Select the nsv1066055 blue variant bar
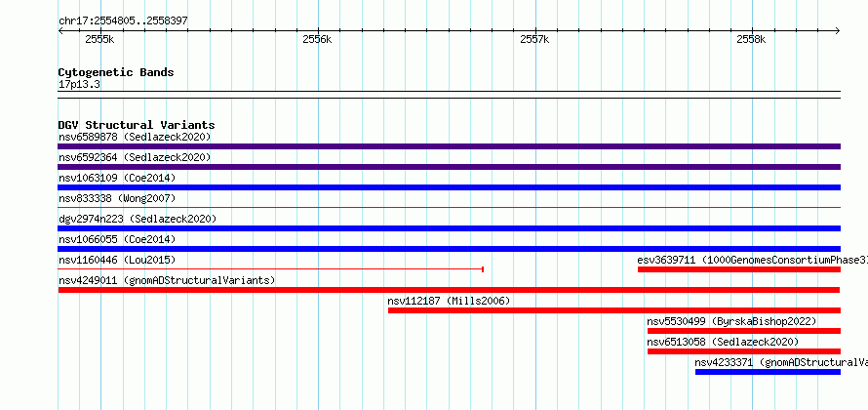868x410 pixels. click(x=449, y=249)
